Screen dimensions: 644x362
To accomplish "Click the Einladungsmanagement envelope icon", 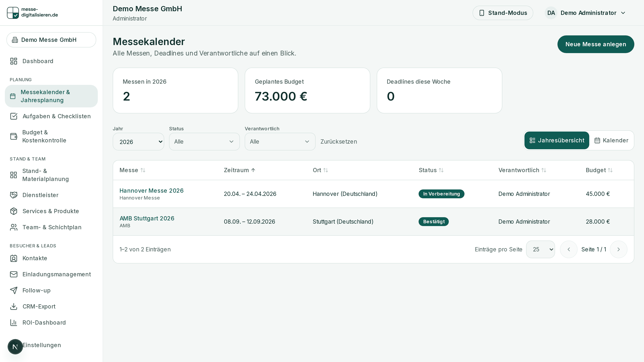I will pos(14,274).
